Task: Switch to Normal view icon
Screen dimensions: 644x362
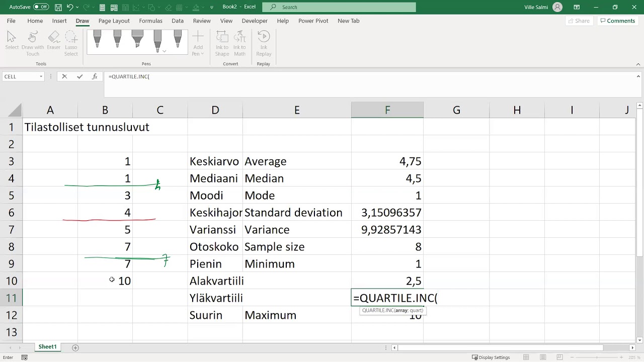Action: [x=526, y=357]
